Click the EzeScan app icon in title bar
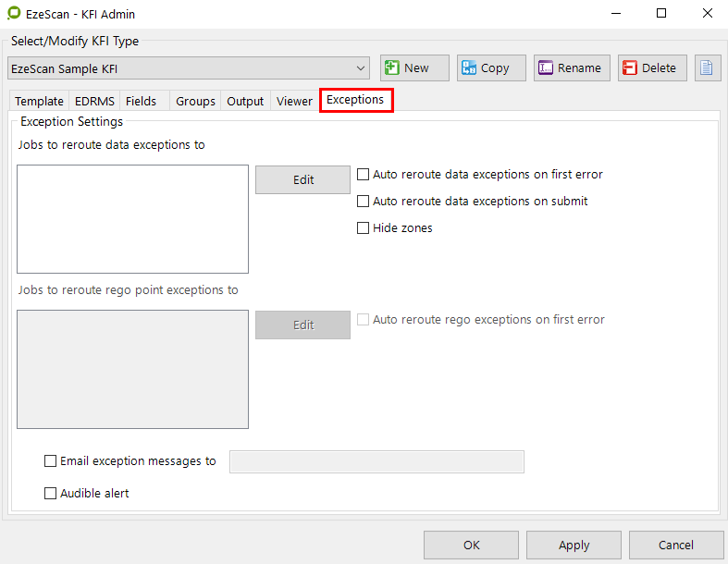The image size is (728, 564). 13,14
